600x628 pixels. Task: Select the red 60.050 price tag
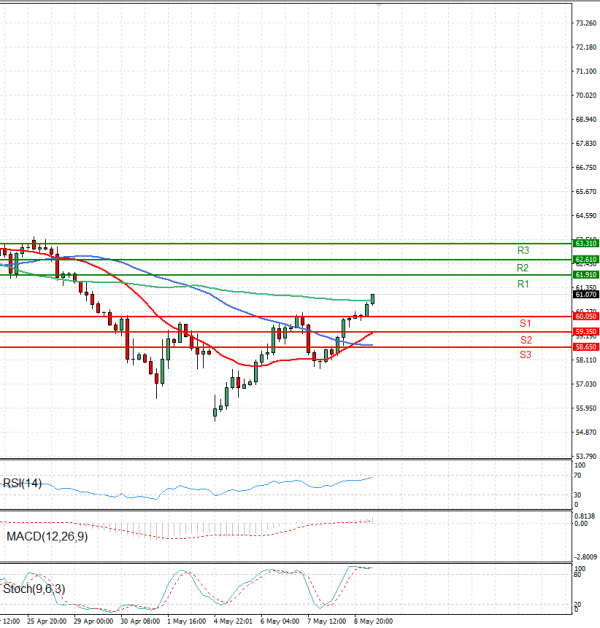coord(585,316)
